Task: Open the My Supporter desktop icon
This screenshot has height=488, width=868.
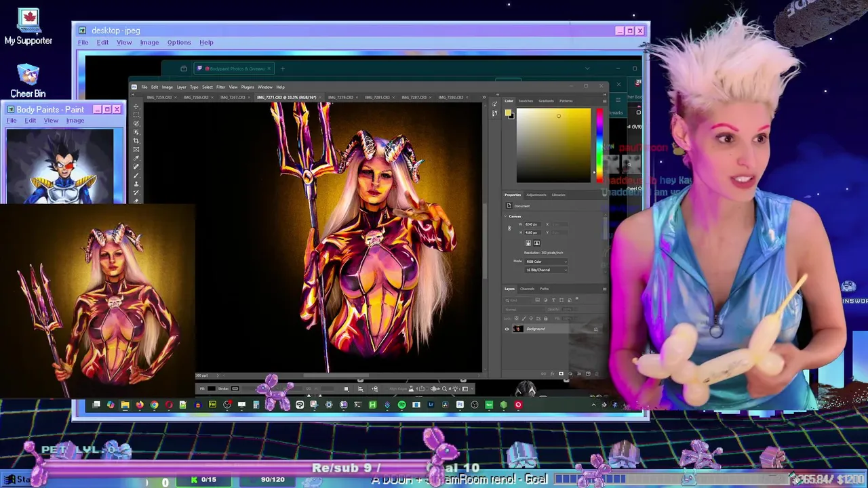Action: (x=28, y=28)
